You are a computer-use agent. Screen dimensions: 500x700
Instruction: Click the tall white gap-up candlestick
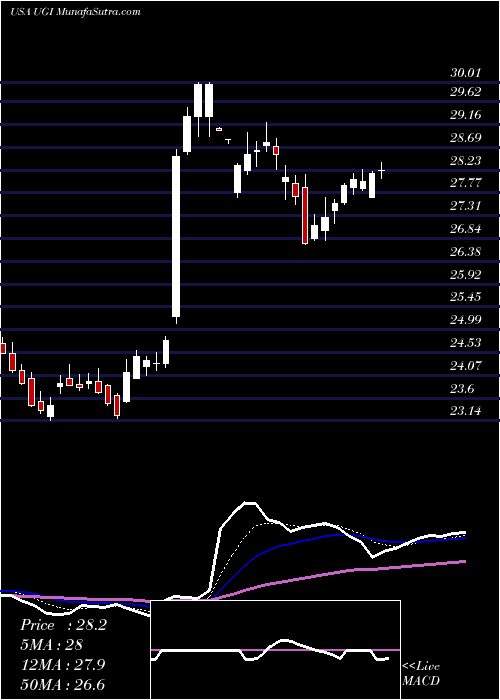(176, 237)
